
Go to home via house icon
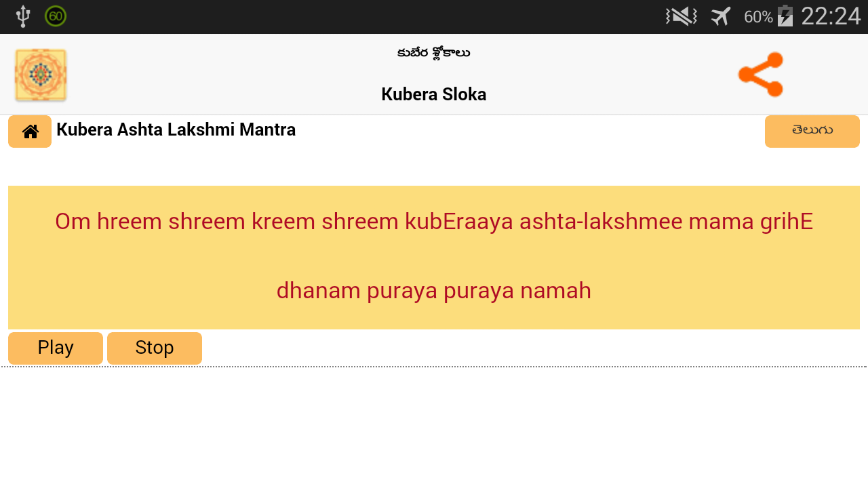(x=30, y=131)
